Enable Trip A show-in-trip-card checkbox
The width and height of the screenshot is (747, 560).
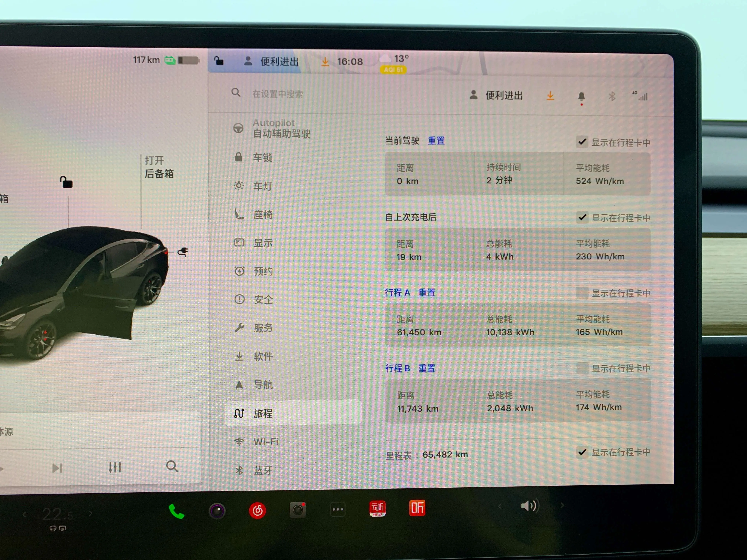pos(582,293)
